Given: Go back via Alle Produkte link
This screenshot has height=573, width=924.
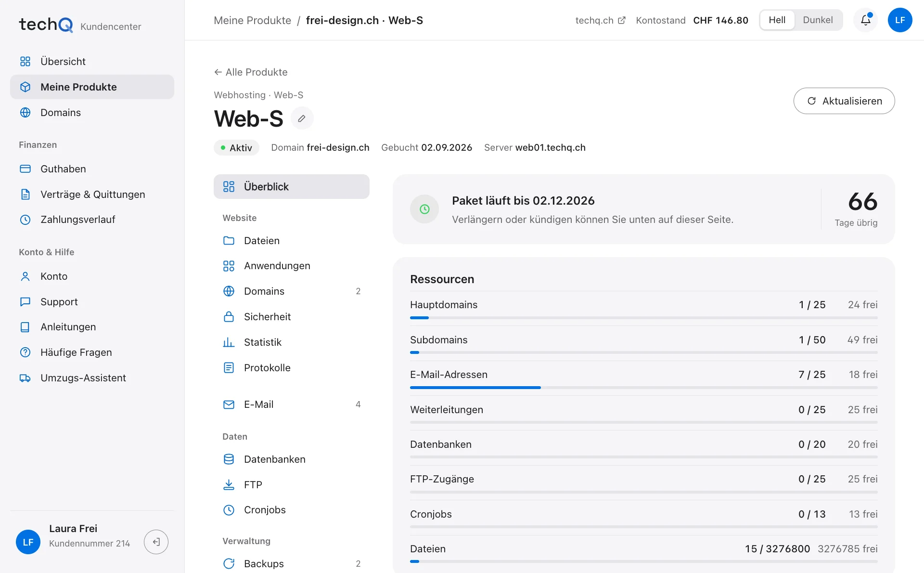Looking at the screenshot, I should [x=251, y=72].
